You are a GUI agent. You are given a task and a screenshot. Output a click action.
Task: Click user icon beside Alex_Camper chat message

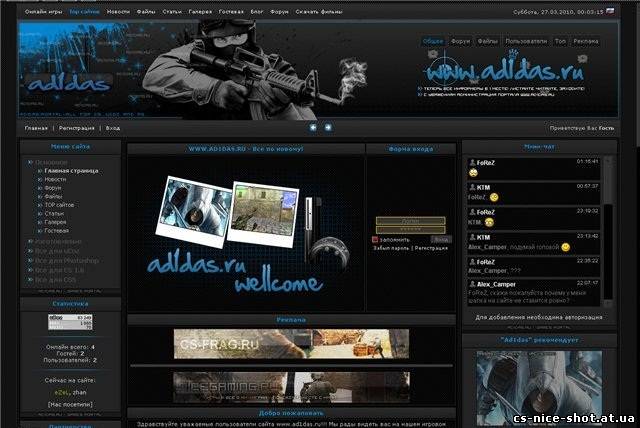[472, 284]
